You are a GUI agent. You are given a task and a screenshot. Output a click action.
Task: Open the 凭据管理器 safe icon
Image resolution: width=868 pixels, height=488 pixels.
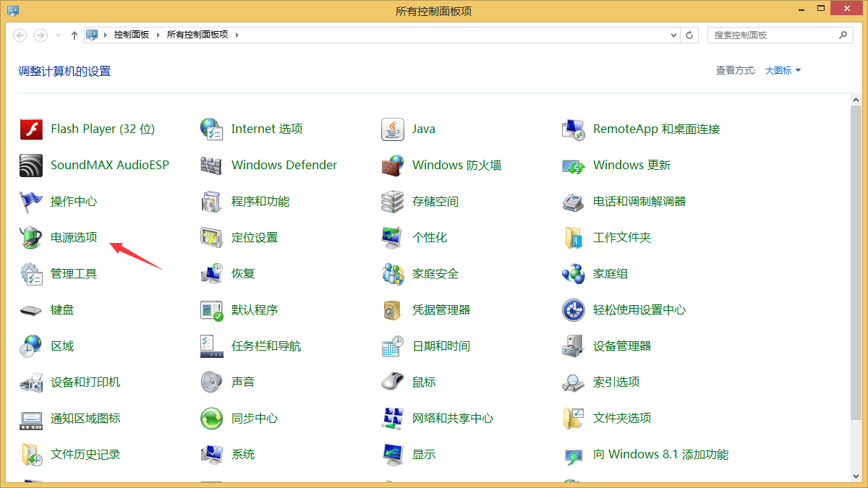pyautogui.click(x=392, y=310)
